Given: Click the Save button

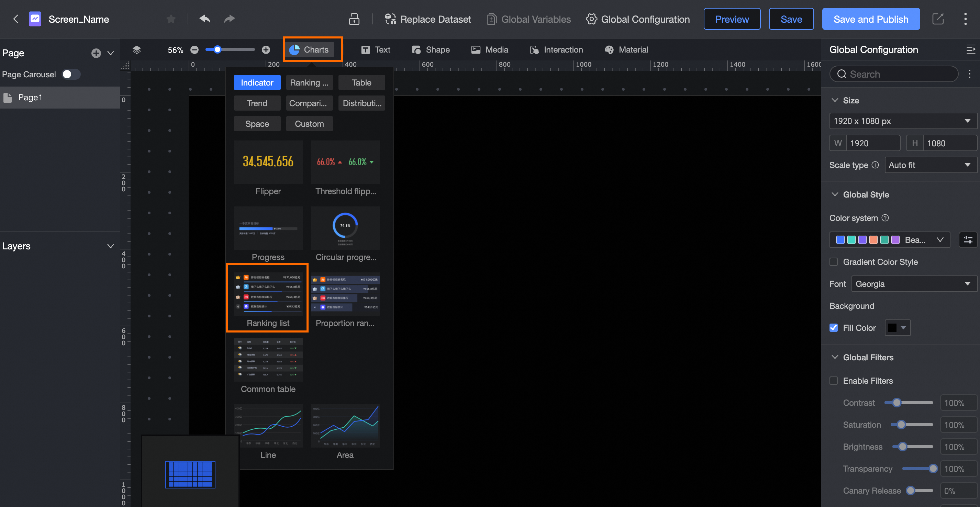Looking at the screenshot, I should tap(791, 19).
